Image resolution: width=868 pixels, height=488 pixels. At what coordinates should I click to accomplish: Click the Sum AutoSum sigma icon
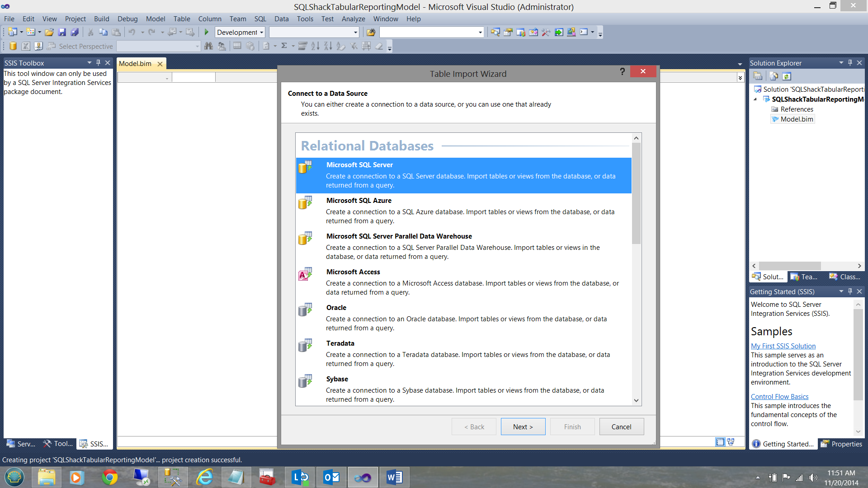284,46
